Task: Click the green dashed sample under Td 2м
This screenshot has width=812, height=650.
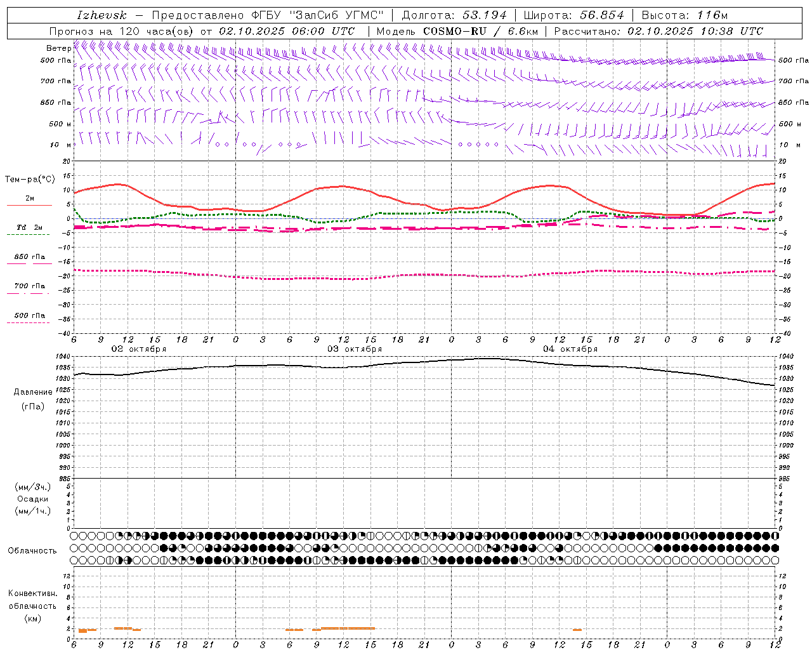Action: point(28,234)
